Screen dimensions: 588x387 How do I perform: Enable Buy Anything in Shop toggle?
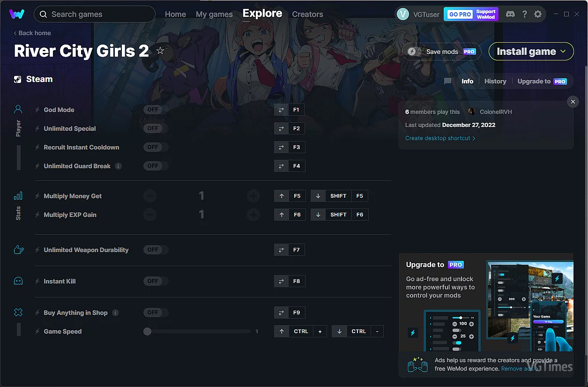tap(156, 313)
